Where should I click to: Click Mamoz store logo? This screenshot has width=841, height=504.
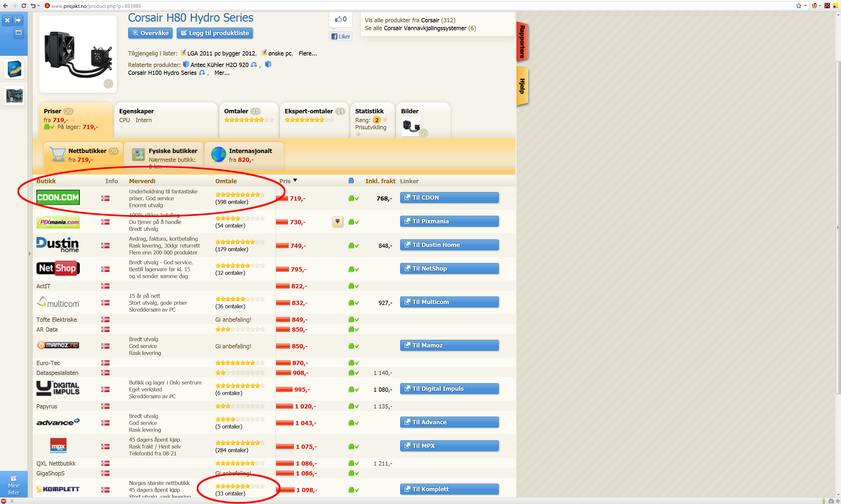[58, 345]
